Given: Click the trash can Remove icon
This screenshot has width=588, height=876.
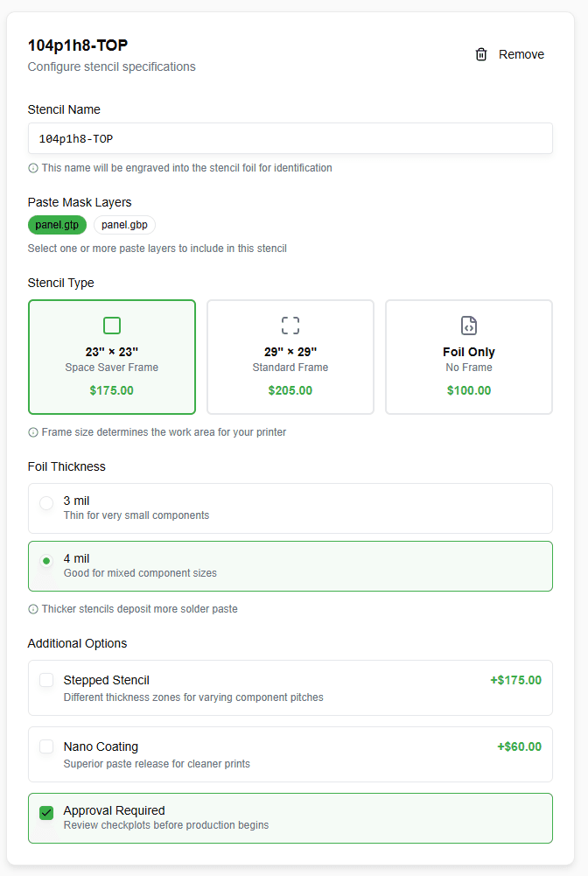Looking at the screenshot, I should coord(481,54).
